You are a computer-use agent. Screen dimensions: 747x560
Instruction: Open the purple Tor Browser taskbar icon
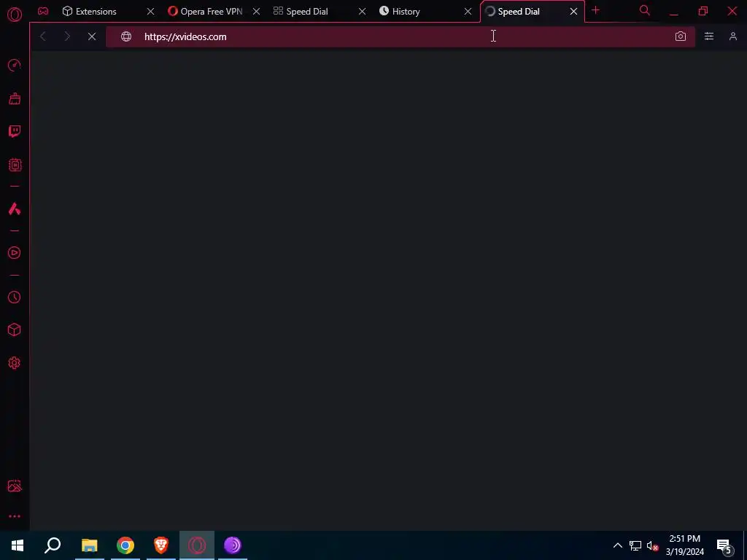(x=233, y=545)
